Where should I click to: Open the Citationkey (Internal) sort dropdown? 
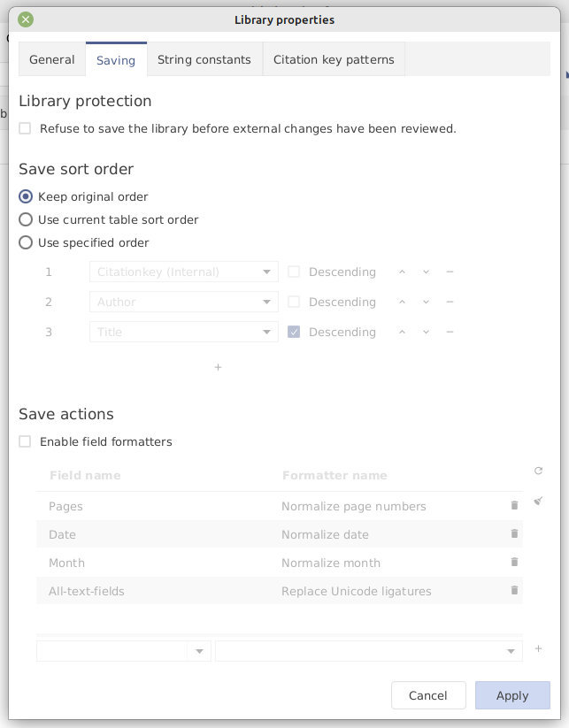coord(183,272)
